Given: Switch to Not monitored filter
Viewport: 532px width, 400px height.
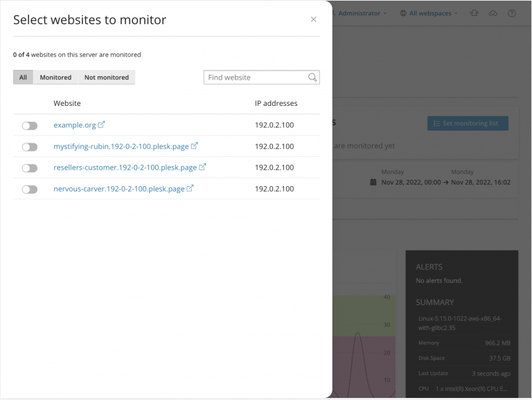Looking at the screenshot, I should [x=107, y=78].
